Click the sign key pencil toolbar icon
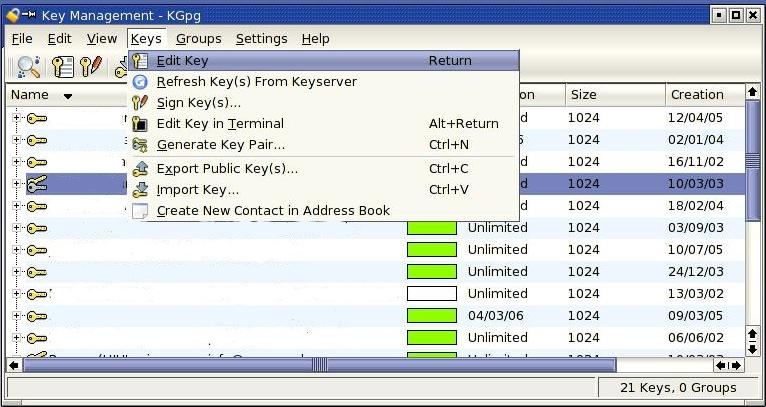766x407 pixels. click(x=91, y=66)
